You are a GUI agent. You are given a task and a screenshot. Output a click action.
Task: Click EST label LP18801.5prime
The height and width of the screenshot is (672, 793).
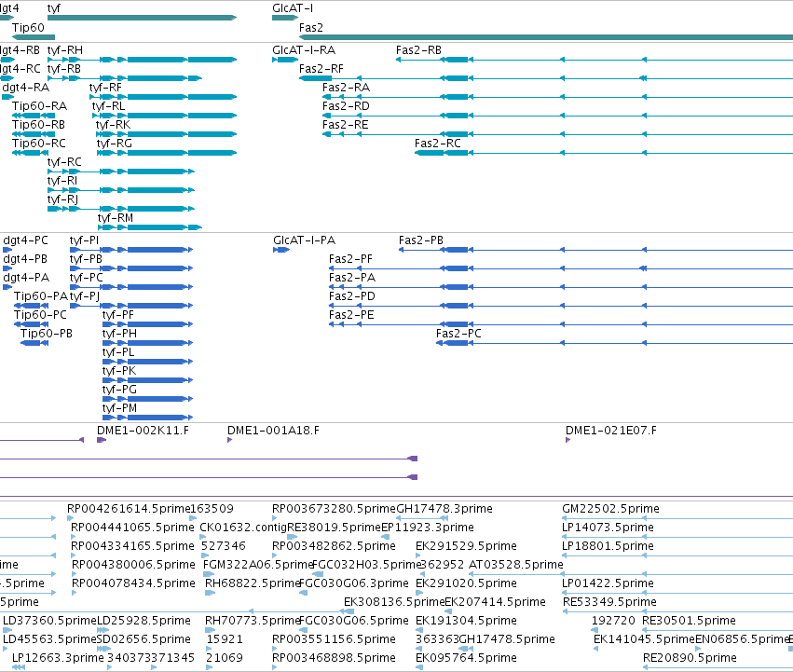pos(608,546)
